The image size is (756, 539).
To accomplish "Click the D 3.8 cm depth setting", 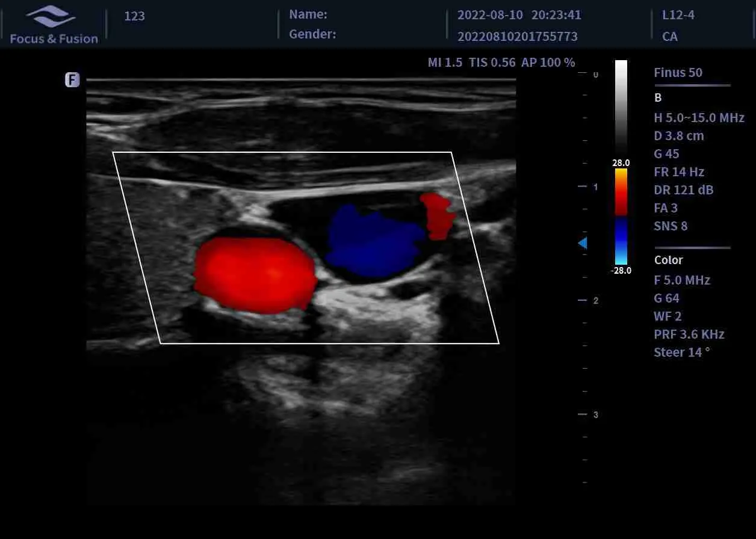I will [678, 135].
